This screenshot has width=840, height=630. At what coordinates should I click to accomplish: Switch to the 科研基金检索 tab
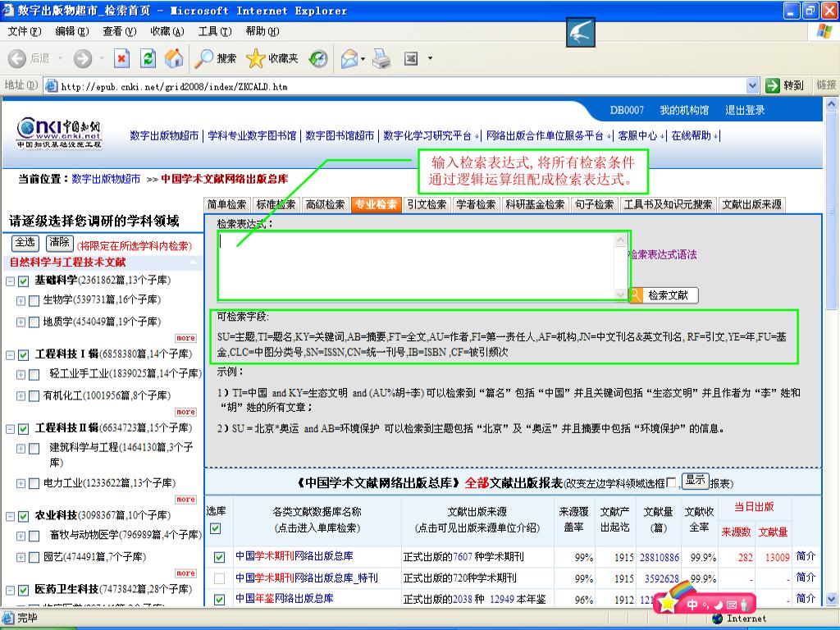535,204
